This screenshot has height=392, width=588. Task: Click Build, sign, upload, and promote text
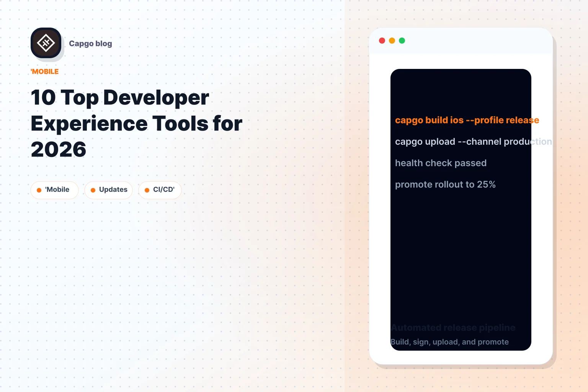pos(449,342)
